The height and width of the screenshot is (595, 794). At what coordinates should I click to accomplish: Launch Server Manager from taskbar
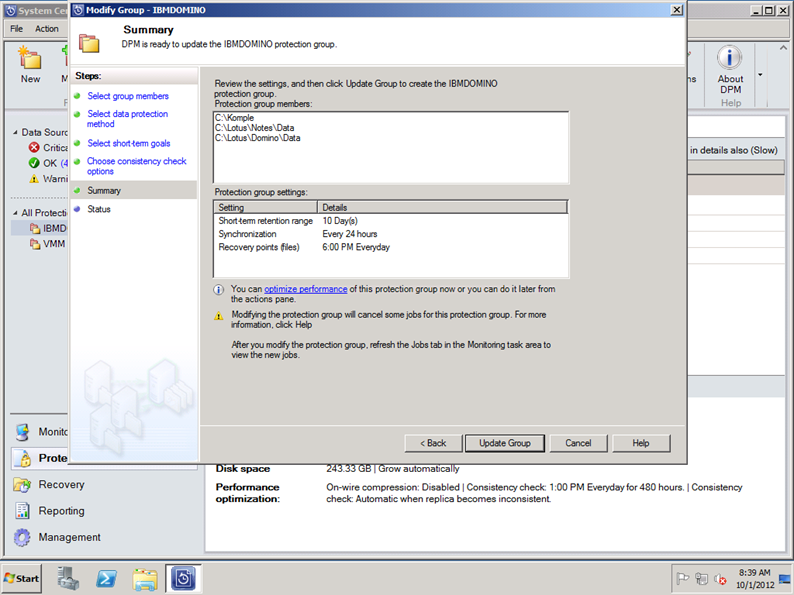pos(68,578)
